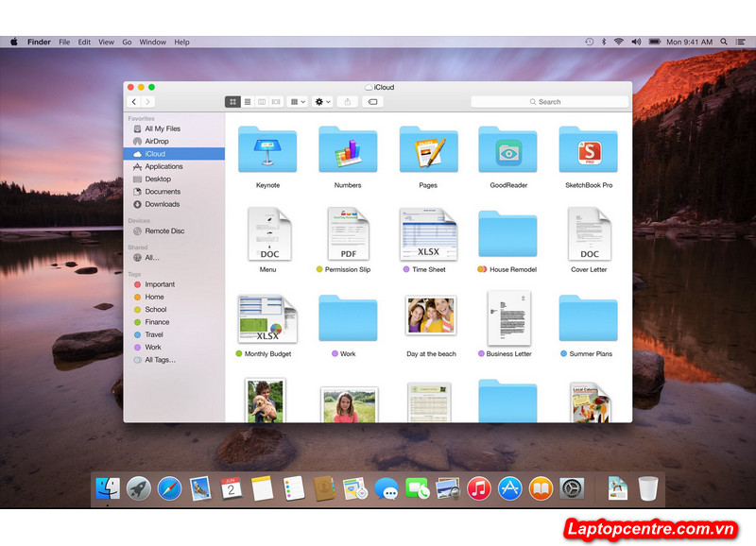Open the SketchBook Pro folder

pyautogui.click(x=588, y=149)
